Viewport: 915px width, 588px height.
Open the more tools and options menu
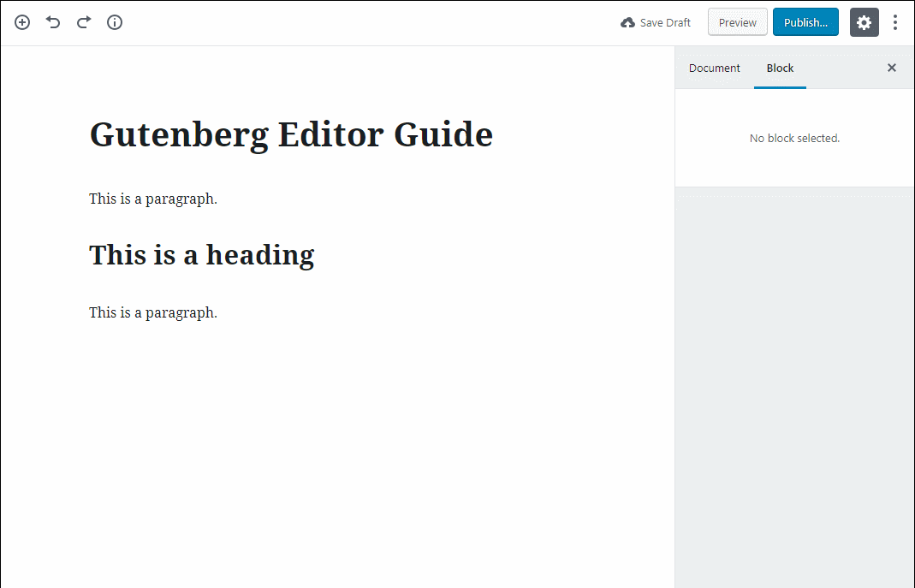pyautogui.click(x=895, y=22)
